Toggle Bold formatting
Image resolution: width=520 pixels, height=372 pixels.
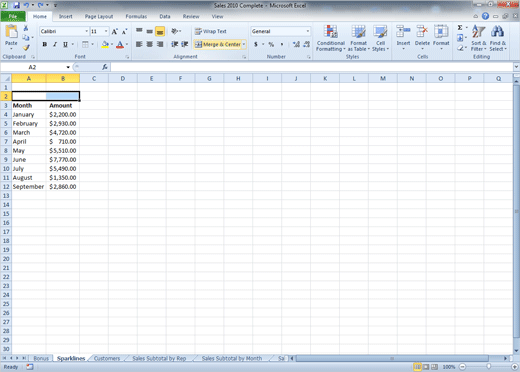click(44, 44)
